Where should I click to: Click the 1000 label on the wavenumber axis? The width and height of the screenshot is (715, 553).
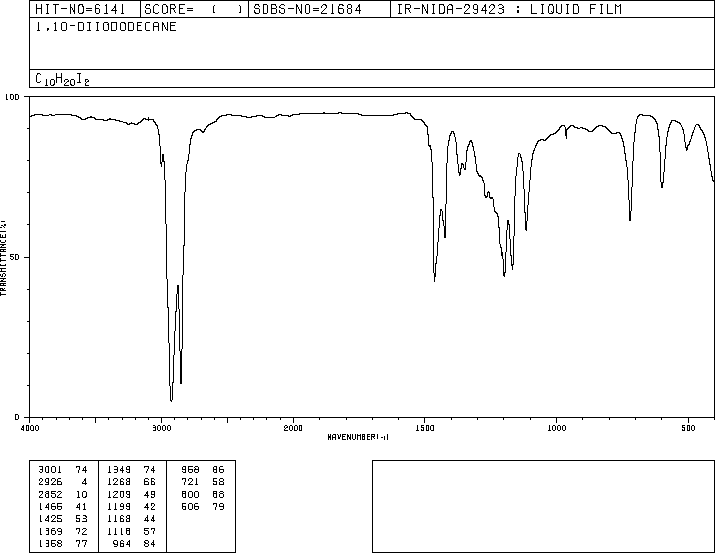click(x=556, y=428)
